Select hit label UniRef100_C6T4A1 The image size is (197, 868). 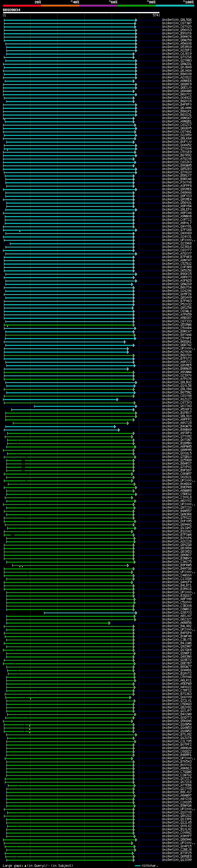coord(177,131)
